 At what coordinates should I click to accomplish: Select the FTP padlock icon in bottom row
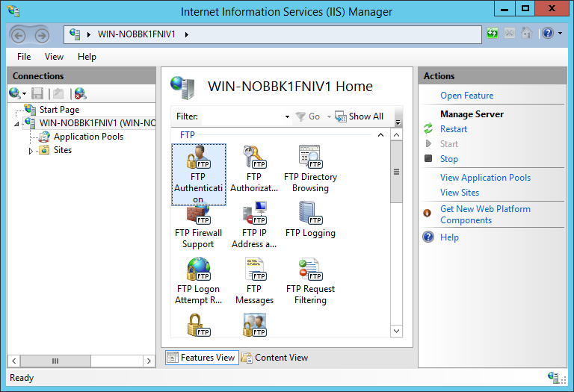coord(198,325)
